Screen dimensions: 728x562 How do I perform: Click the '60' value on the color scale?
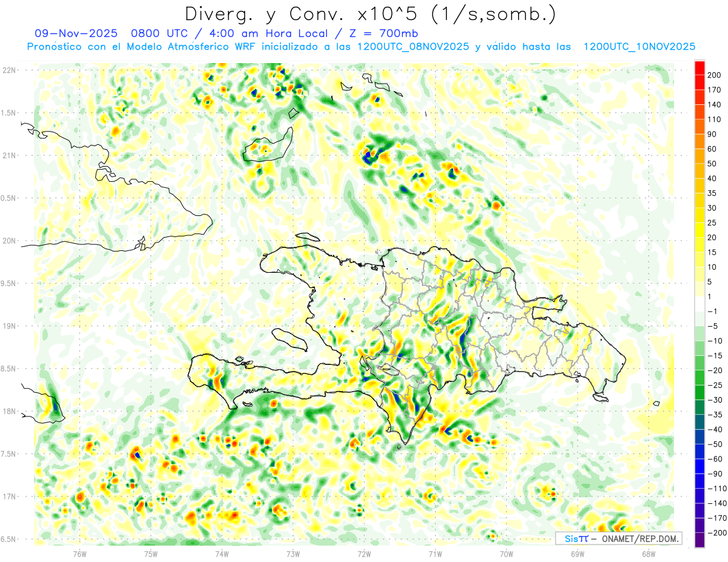coord(712,149)
